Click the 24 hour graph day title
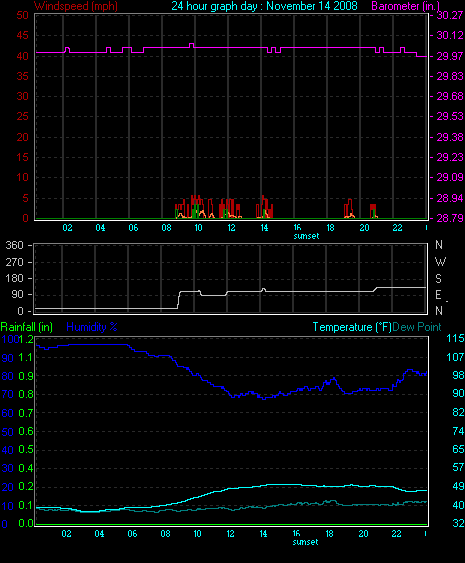465x563 pixels. [x=265, y=6]
